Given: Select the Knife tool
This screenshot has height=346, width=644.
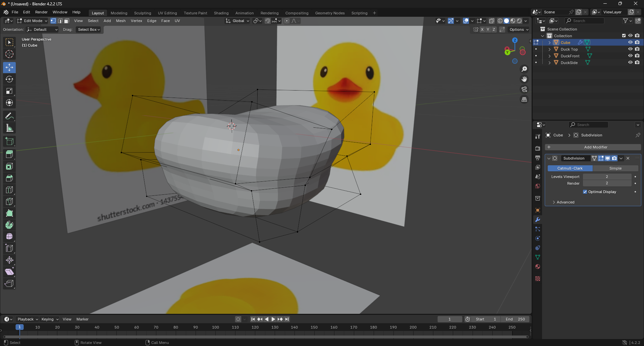Looking at the screenshot, I should click(x=9, y=201).
